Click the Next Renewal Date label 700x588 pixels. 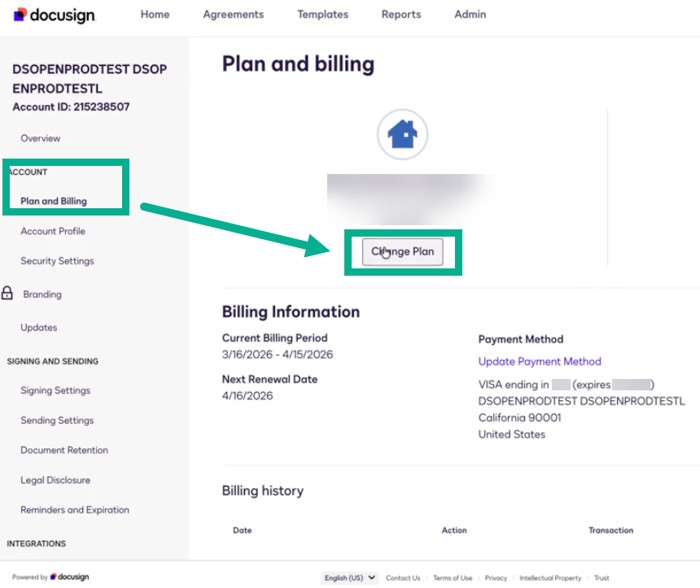269,379
